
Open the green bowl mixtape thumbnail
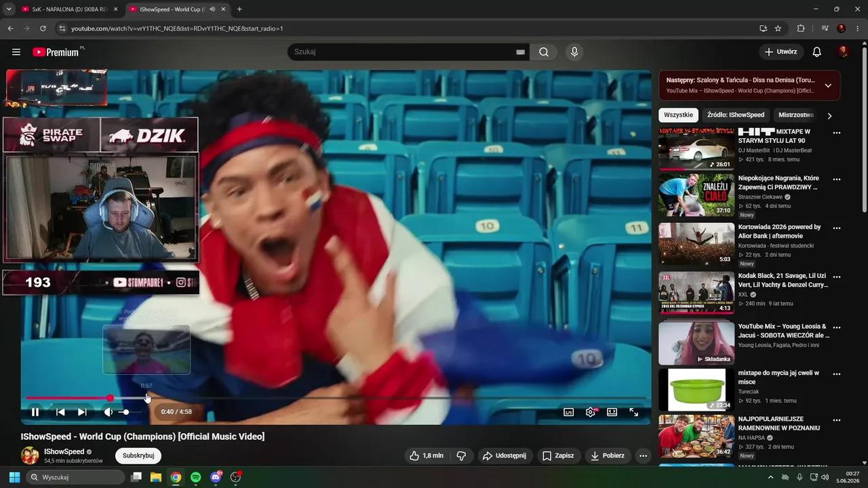(x=696, y=390)
